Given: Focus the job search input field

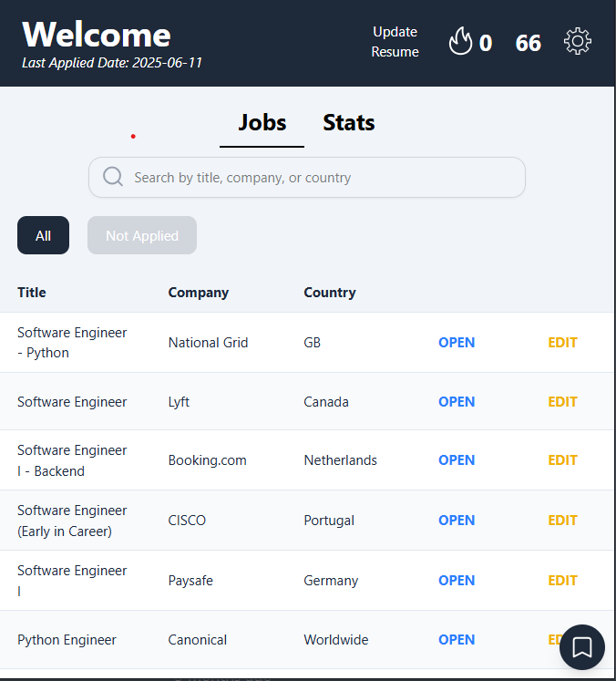Looking at the screenshot, I should tap(319, 177).
